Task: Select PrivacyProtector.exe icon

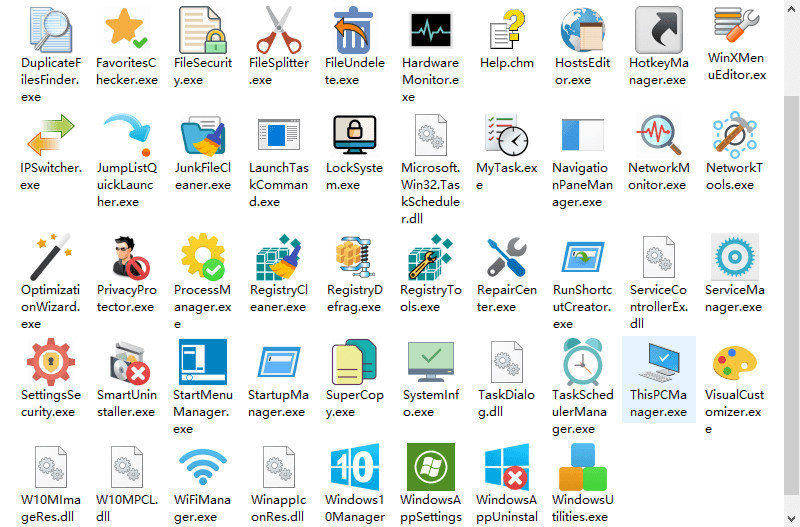Action: click(126, 256)
